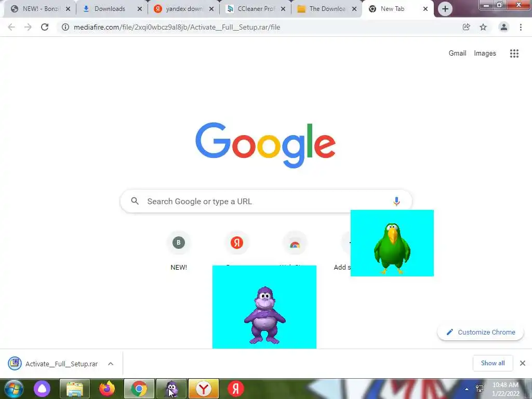Click the network tray icon
Image resolution: width=532 pixels, height=399 pixels.
point(480,389)
